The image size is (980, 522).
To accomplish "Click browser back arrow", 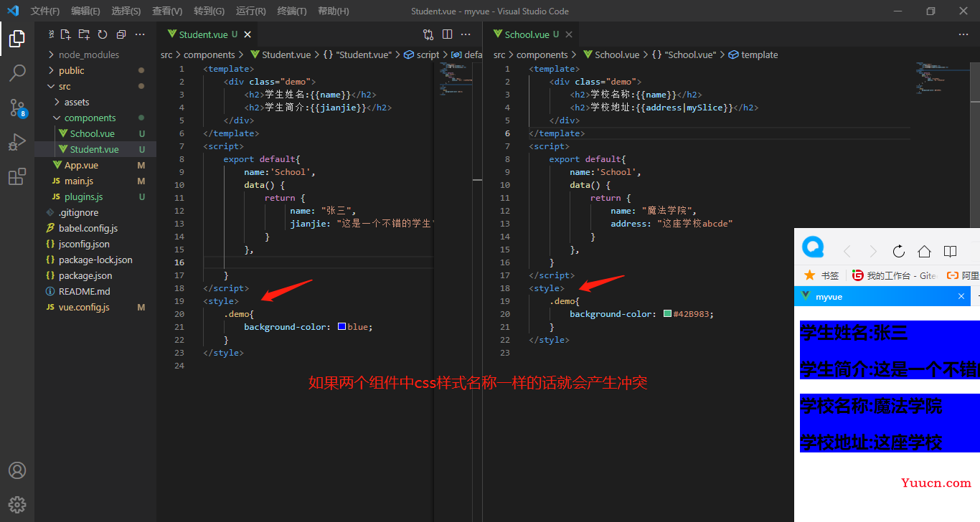I will pyautogui.click(x=847, y=251).
